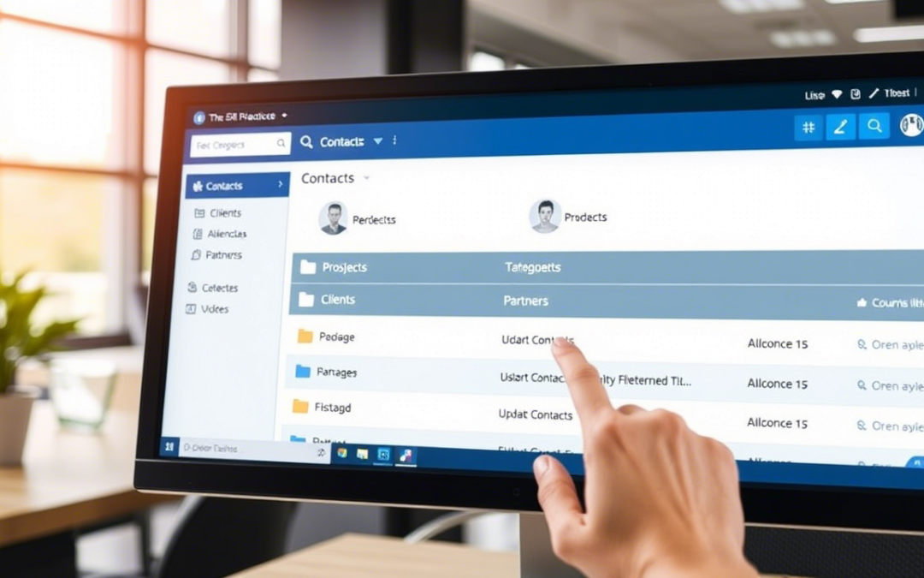Click Allconce 15 in the Fistagd row
This screenshot has width=924, height=578.
pos(777,423)
